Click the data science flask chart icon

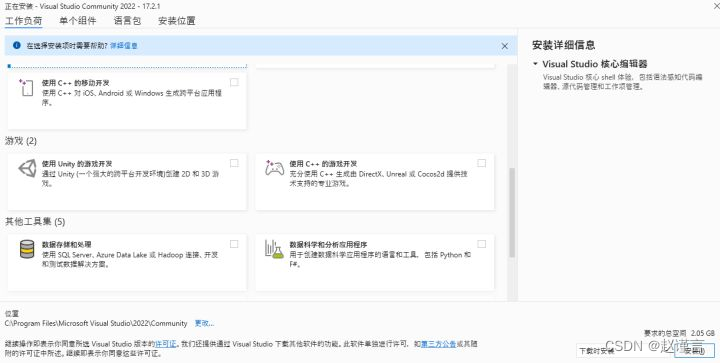(274, 249)
